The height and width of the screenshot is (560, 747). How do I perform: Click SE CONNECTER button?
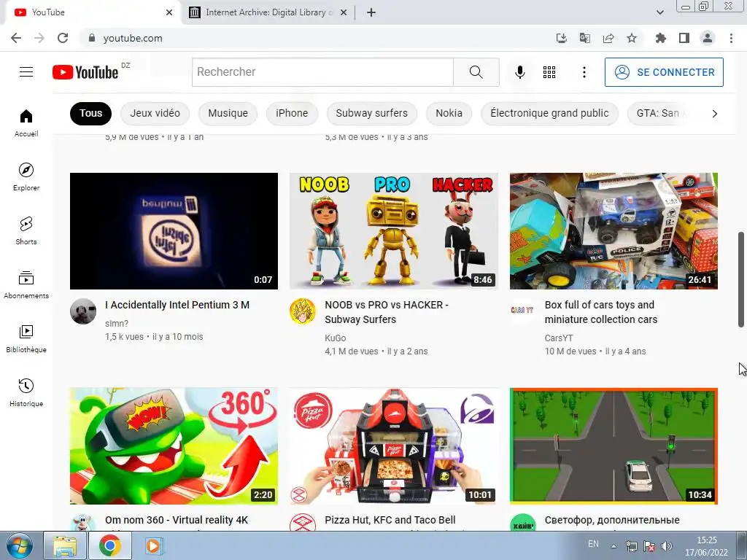click(x=664, y=72)
